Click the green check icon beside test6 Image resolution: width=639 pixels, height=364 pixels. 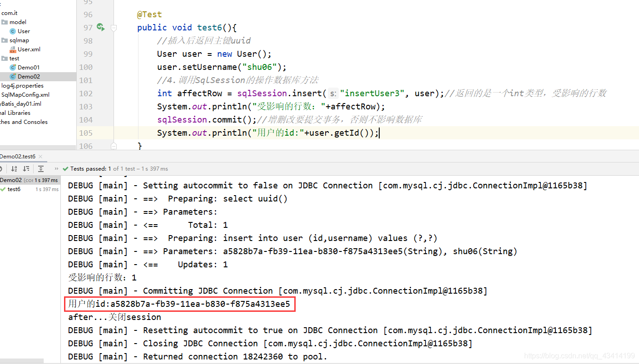pyautogui.click(x=3, y=189)
